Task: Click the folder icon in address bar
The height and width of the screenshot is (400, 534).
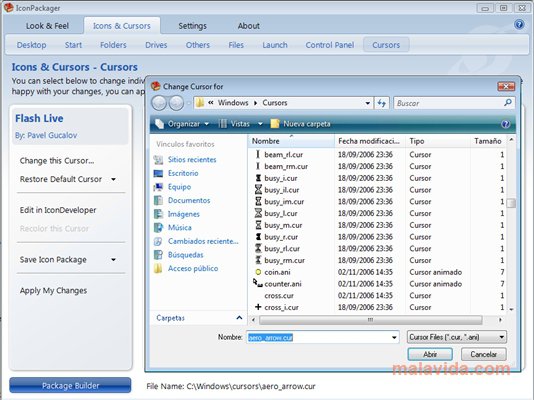Action: (x=200, y=103)
